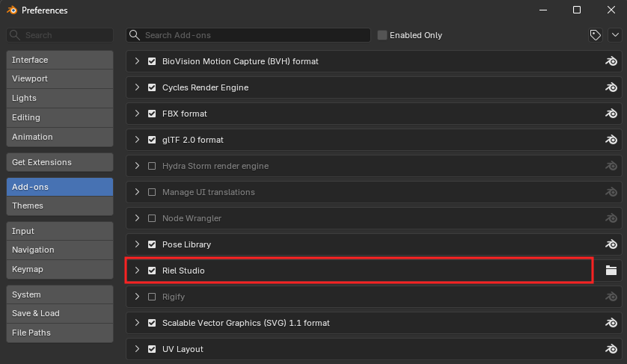627x364 pixels.
Task: Focus the sidebar preferences Search field
Action: [x=60, y=35]
